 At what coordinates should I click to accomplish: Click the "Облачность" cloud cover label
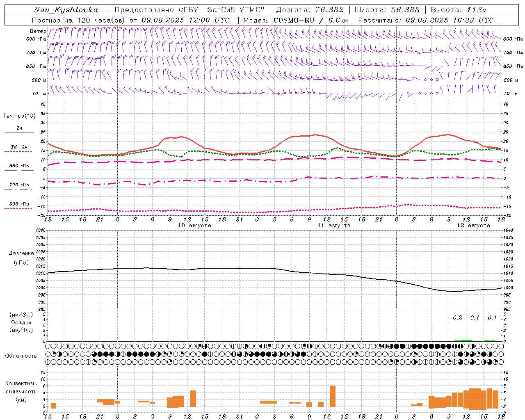21,356
